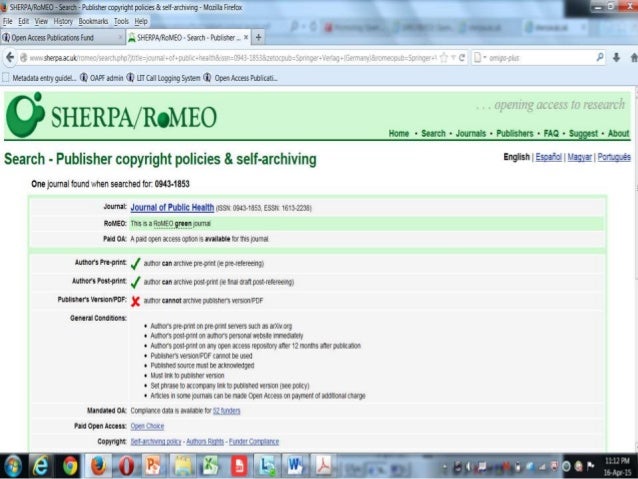Open the 52 funders compliance link

[x=227, y=411]
